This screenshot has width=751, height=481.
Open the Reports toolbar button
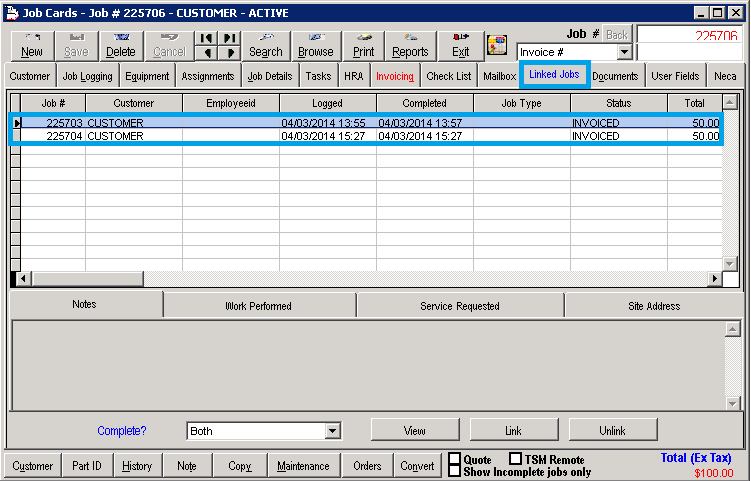coord(410,46)
